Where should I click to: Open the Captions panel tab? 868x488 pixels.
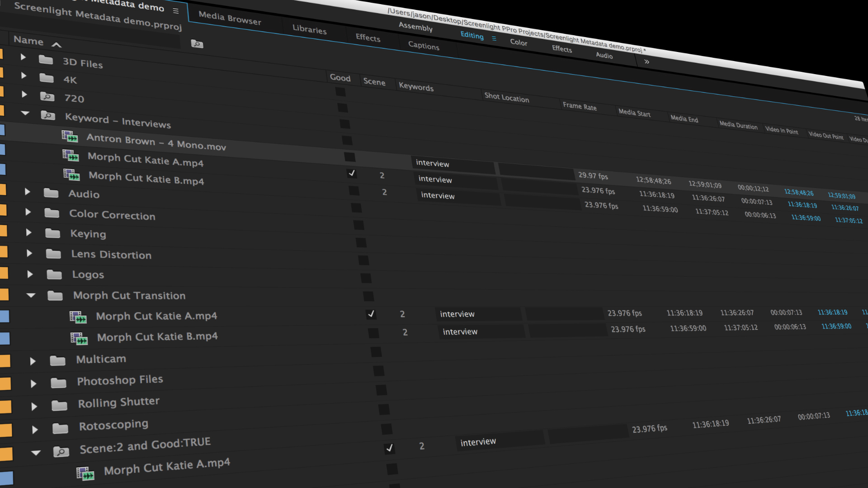pos(424,45)
